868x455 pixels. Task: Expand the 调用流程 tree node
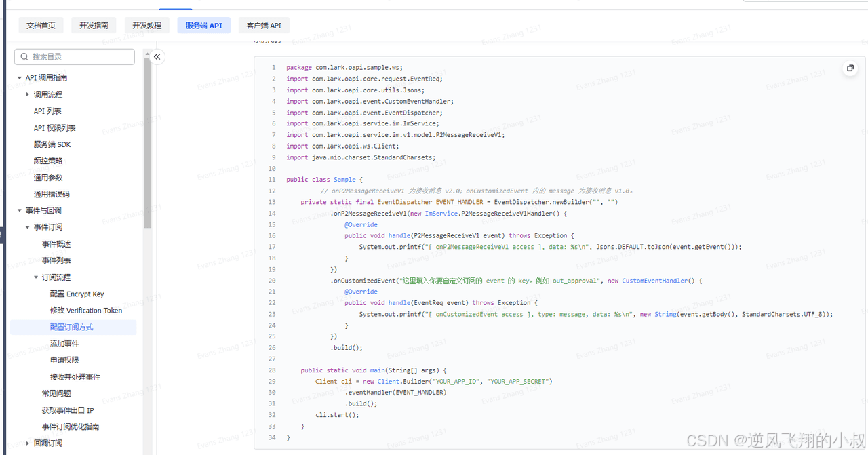(28, 94)
